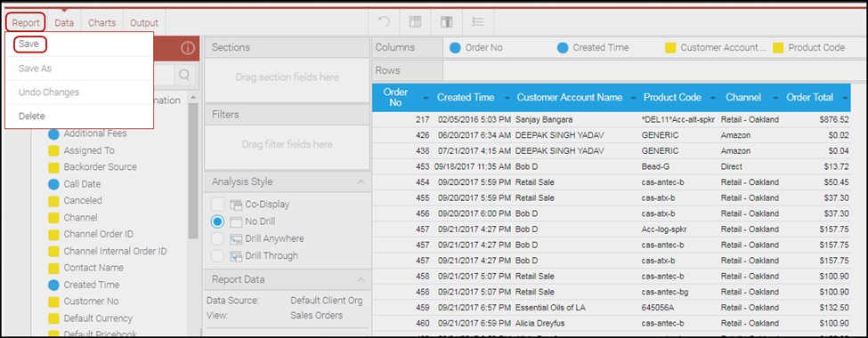
Task: Click yellow icon beside Canceled
Action: tap(53, 201)
